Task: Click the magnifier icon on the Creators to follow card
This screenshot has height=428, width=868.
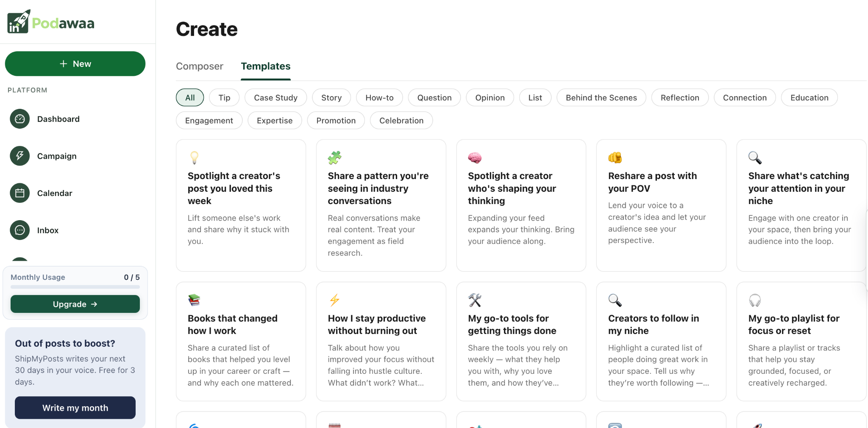Action: [x=615, y=300]
